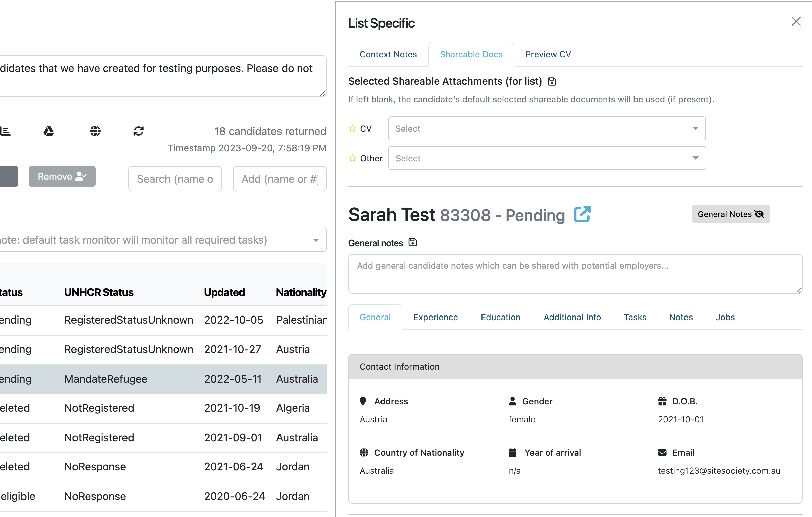The width and height of the screenshot is (812, 517).
Task: Toggle the CV star as default
Action: [352, 128]
